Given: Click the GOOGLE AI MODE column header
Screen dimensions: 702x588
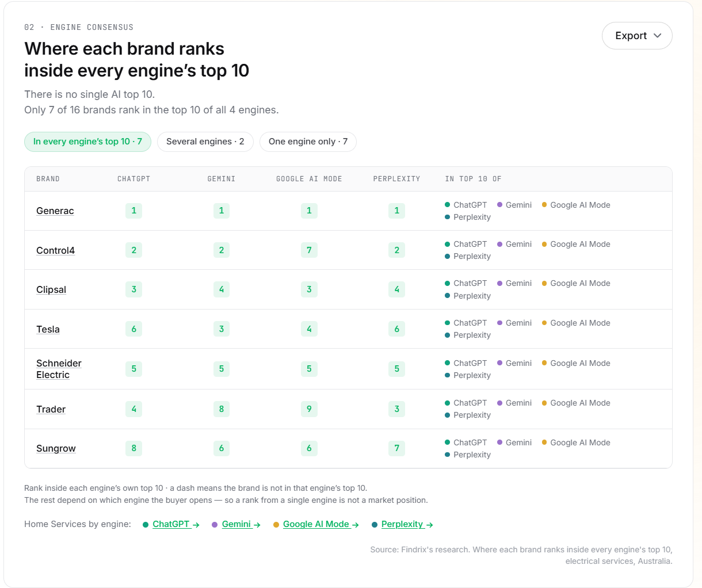Looking at the screenshot, I should 309,179.
